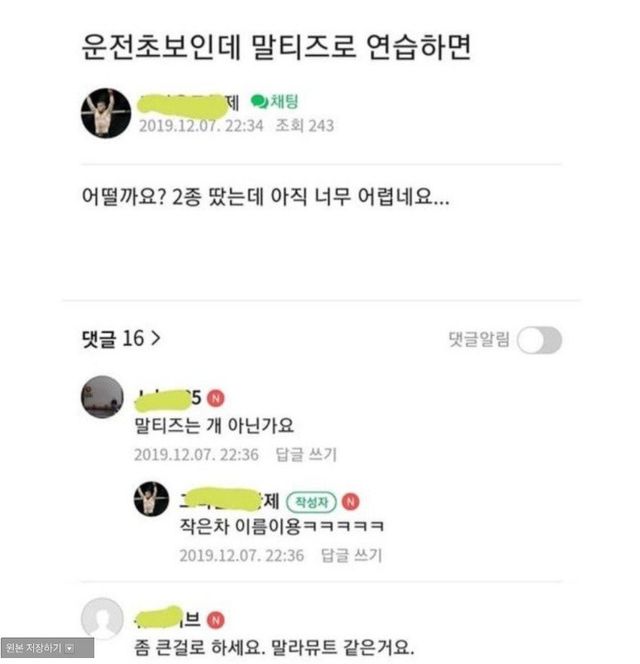Screen dimensions: 640x664
Task: Open first commenter's profile thumbnail
Action: point(102,397)
